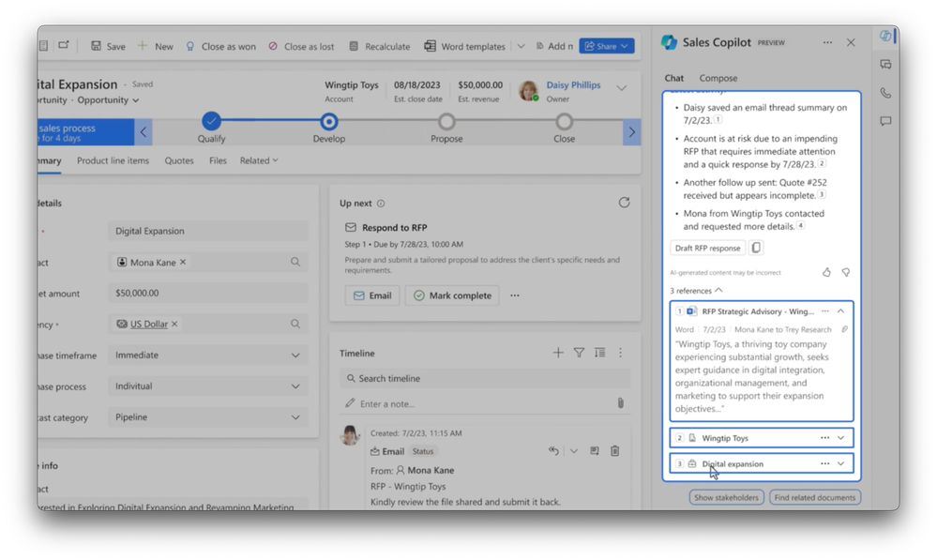Click Up next info icon
The width and height of the screenshot is (937, 560).
tap(381, 204)
